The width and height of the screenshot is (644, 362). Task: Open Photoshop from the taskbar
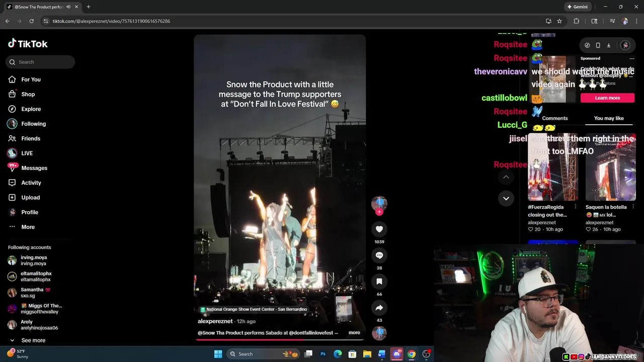(x=323, y=354)
